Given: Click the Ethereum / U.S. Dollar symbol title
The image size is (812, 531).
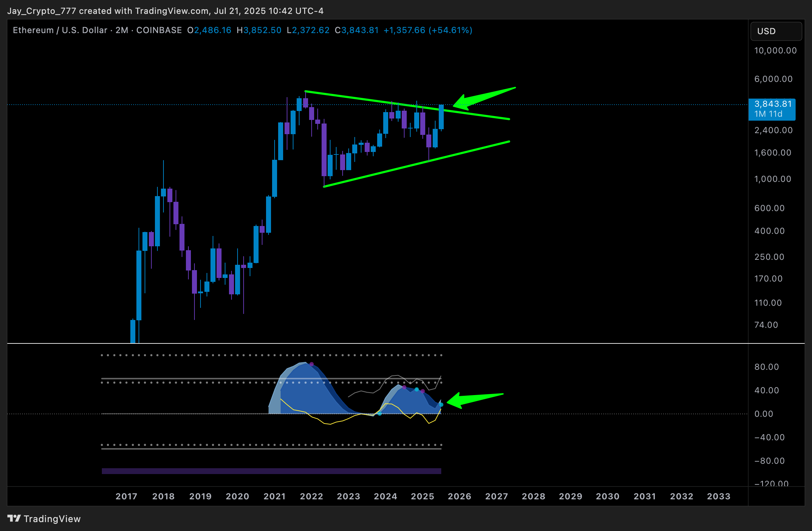Looking at the screenshot, I should [60, 30].
